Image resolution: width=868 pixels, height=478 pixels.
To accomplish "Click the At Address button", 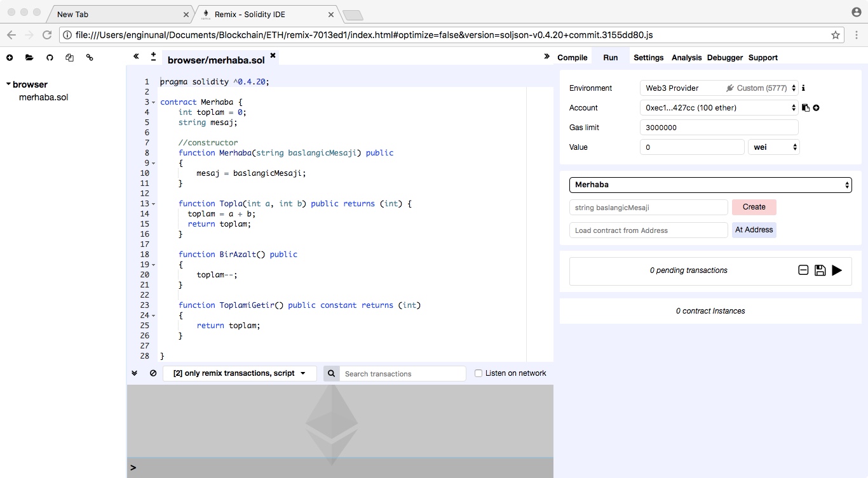I will click(754, 230).
